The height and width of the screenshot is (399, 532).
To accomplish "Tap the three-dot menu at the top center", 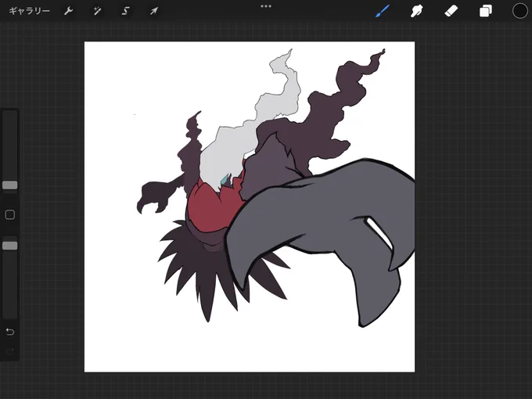I will click(266, 6).
